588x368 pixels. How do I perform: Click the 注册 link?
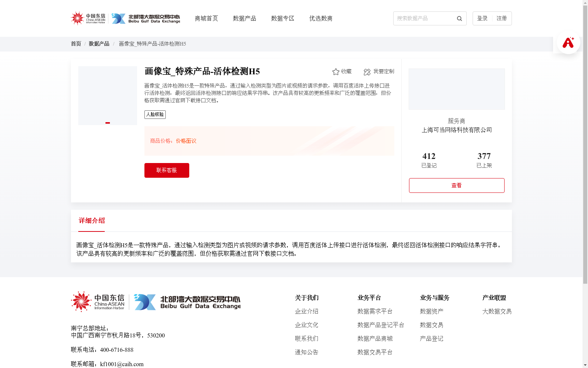(502, 18)
